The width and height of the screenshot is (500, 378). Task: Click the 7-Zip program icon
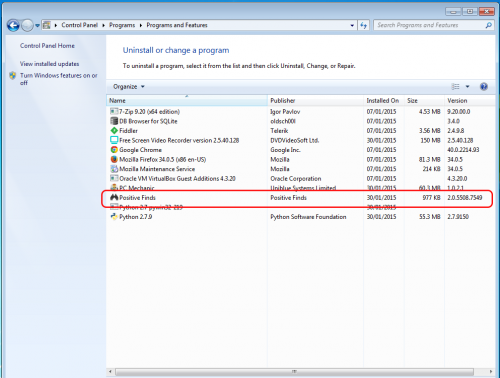(114, 111)
